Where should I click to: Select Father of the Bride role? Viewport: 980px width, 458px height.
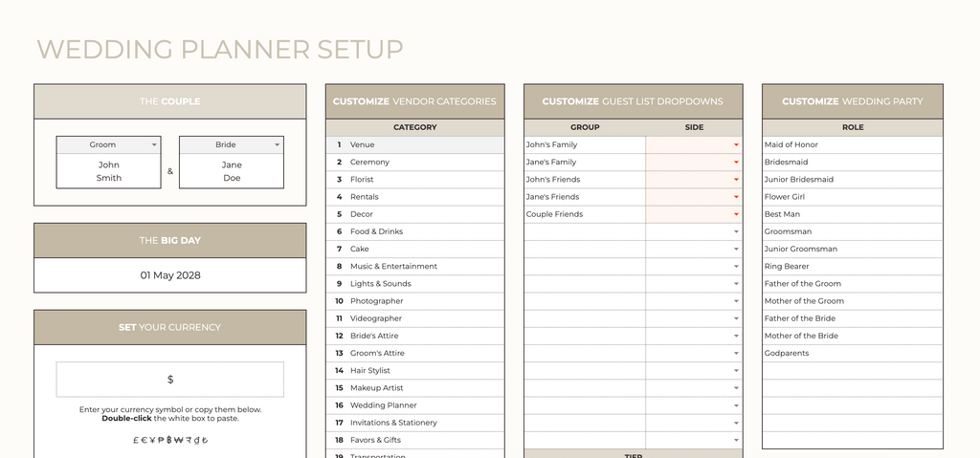(x=853, y=318)
